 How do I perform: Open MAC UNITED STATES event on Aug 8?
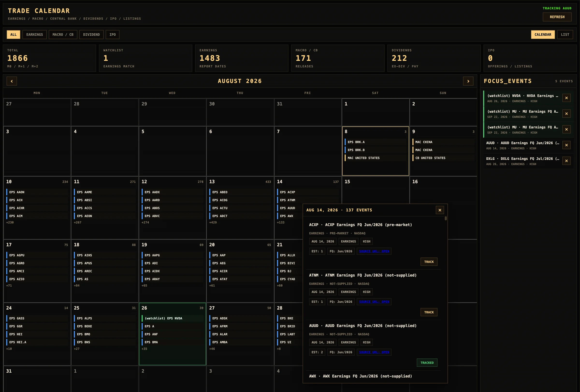pyautogui.click(x=375, y=158)
